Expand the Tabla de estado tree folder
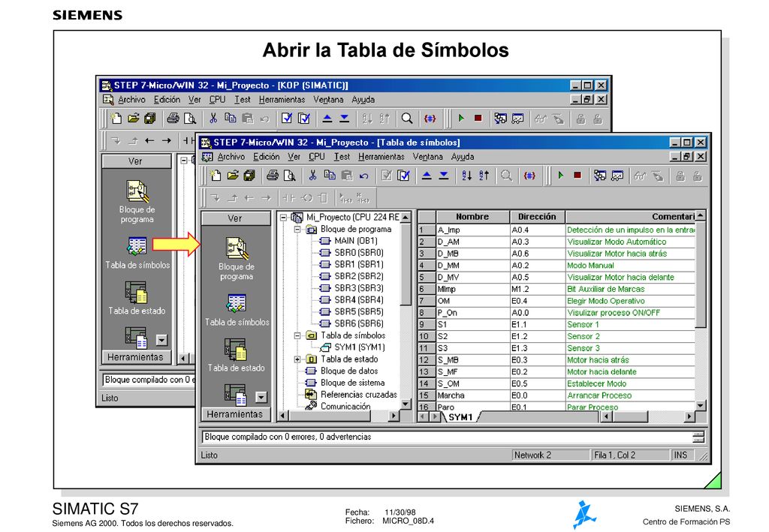 pos(297,359)
